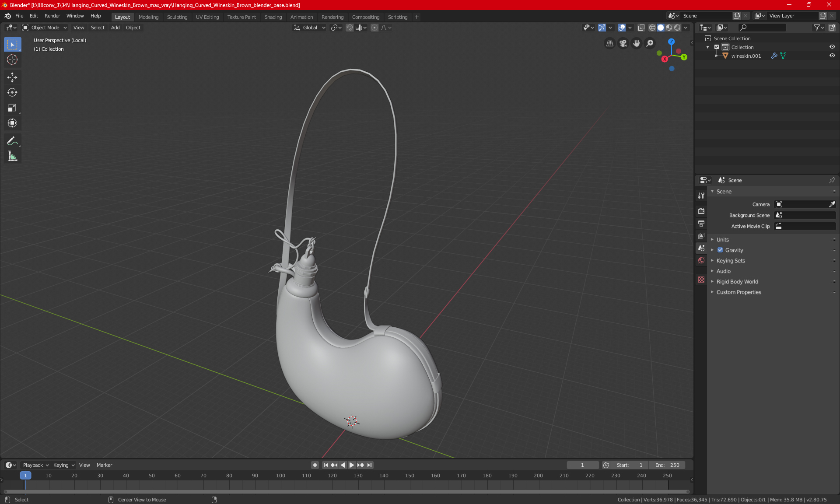Viewport: 840px width, 504px height.
Task: Select the Cursor tool
Action: [x=12, y=59]
